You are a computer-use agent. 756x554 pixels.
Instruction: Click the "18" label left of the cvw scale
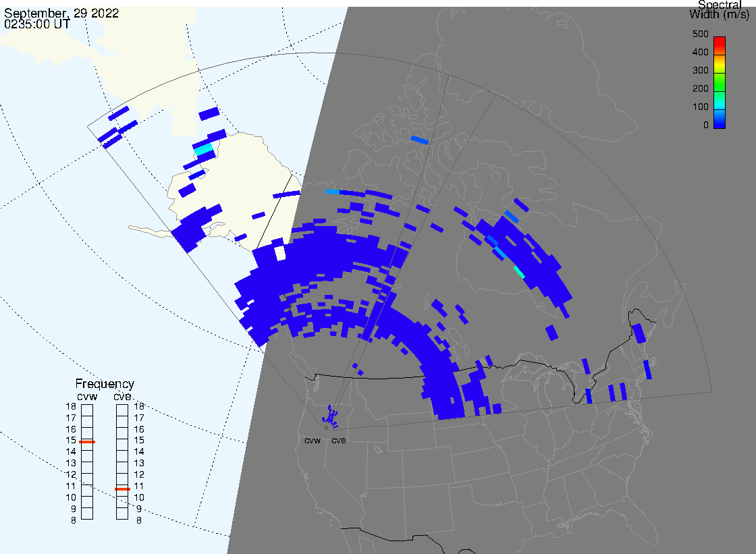click(x=71, y=406)
